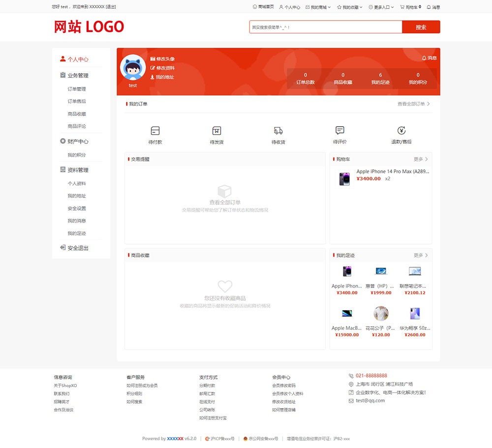Open 查看全部订单 link with arrow

(414, 103)
